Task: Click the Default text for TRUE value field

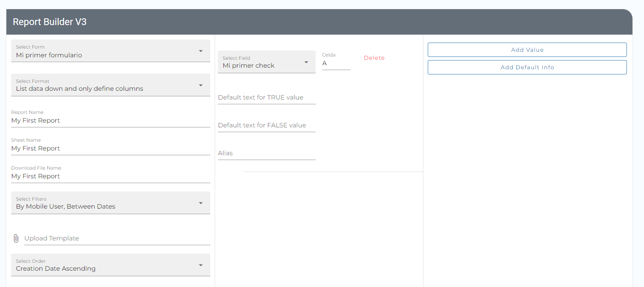Action: click(266, 98)
